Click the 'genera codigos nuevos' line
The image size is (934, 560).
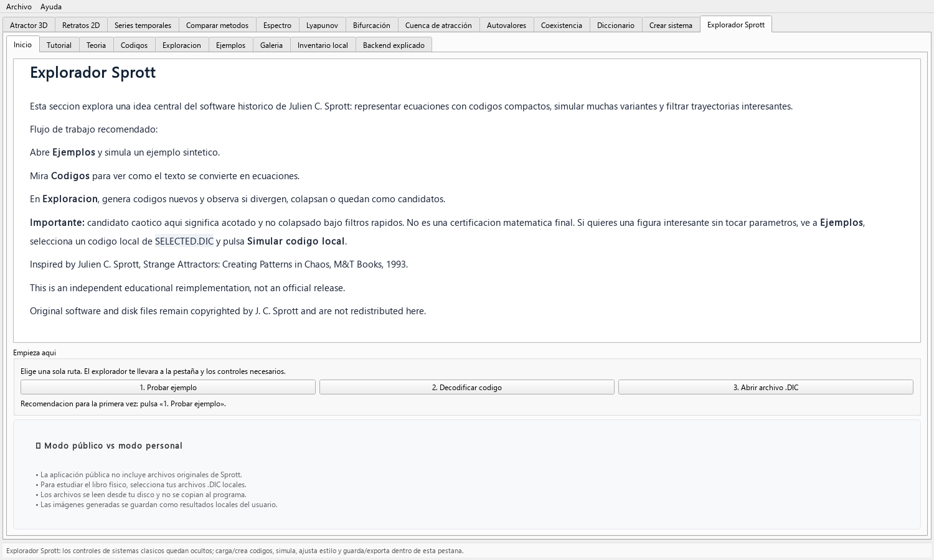[x=237, y=199]
